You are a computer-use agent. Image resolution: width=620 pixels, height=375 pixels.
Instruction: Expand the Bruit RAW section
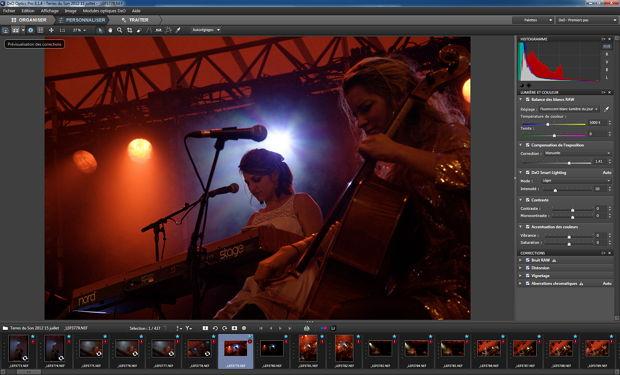521,260
